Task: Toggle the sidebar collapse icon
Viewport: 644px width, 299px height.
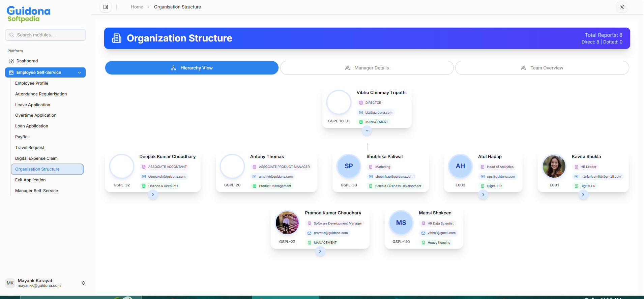Action: pyautogui.click(x=106, y=7)
